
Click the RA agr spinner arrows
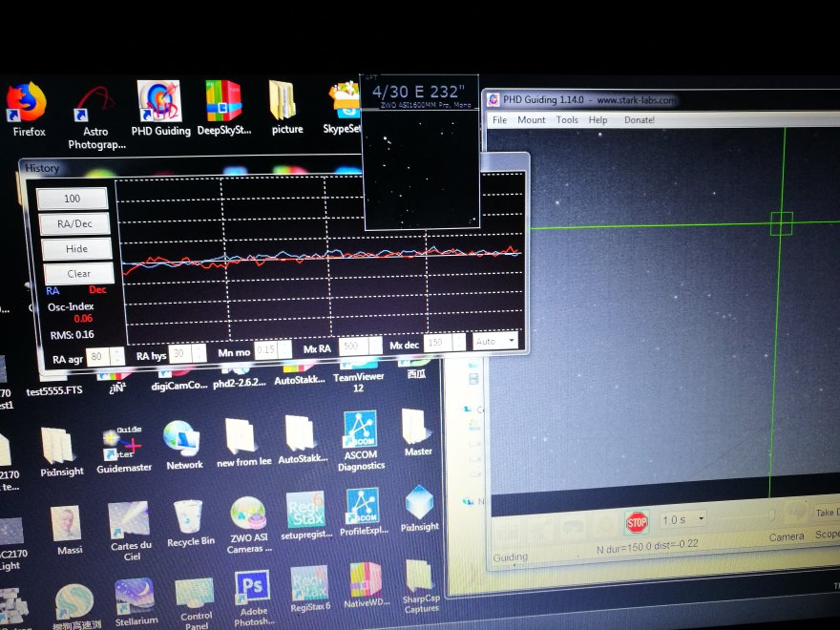116,357
